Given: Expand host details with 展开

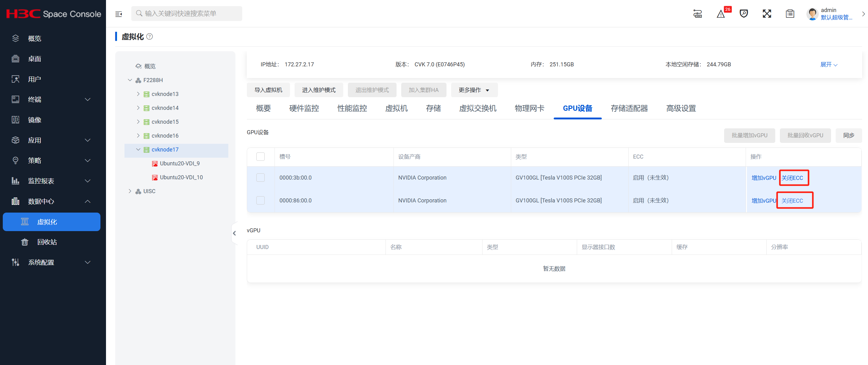Looking at the screenshot, I should click(x=829, y=64).
